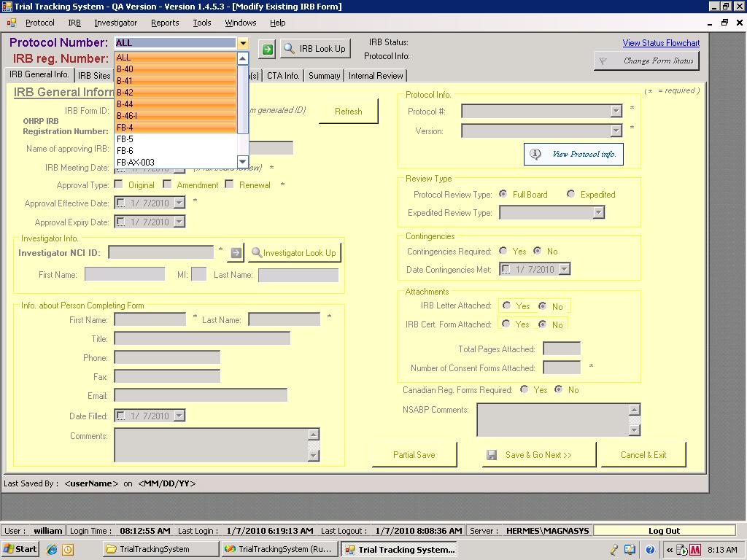Click the Refresh button
This screenshot has width=747, height=560.
point(348,112)
